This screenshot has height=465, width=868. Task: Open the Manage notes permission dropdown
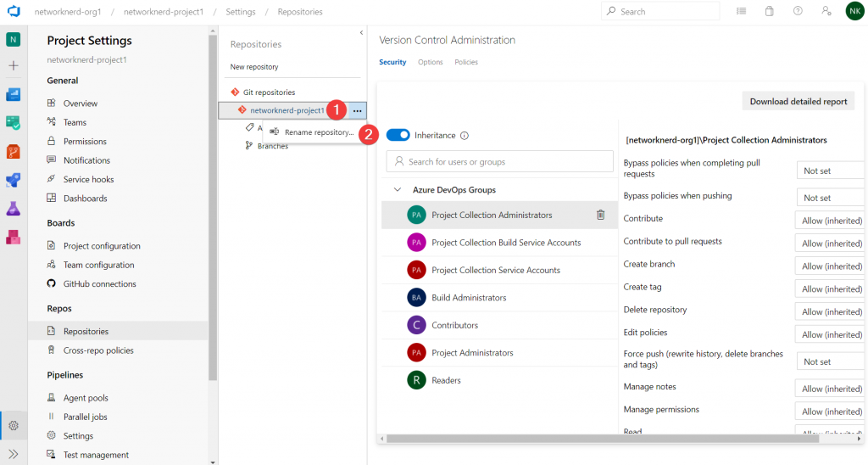tap(831, 389)
